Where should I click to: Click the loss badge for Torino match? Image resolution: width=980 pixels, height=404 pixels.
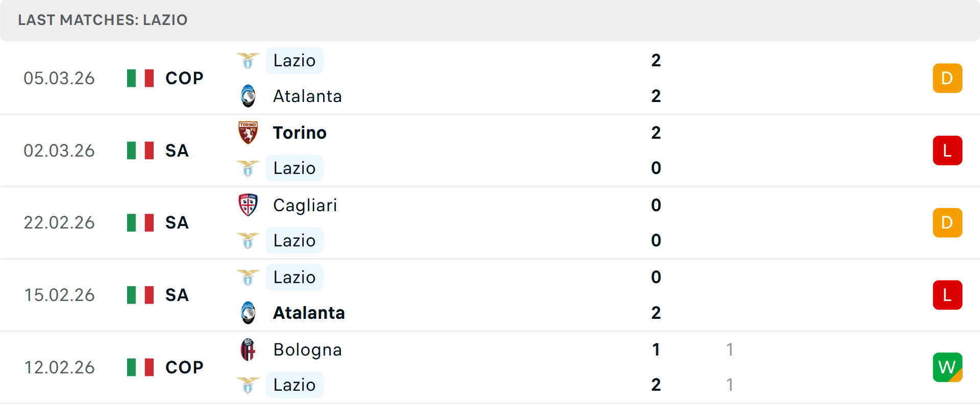947,150
